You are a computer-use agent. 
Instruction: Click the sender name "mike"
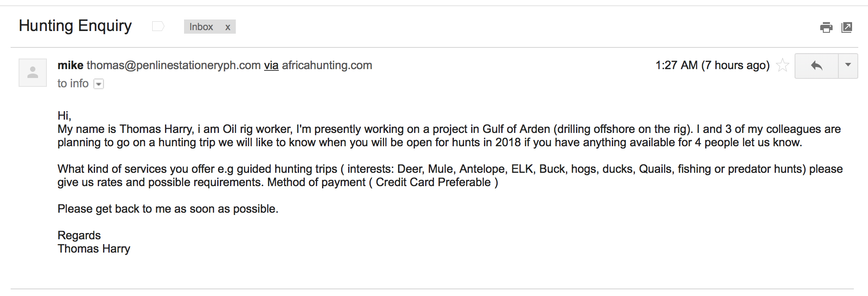pyautogui.click(x=70, y=66)
